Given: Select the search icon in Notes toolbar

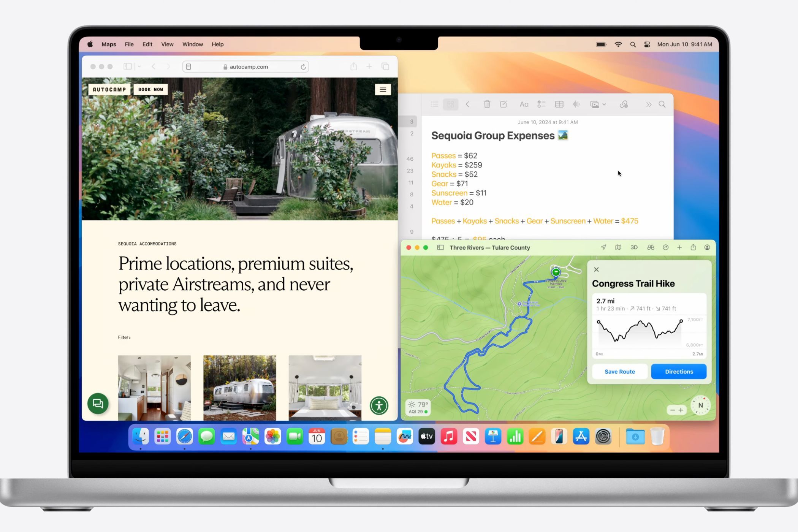Looking at the screenshot, I should (x=663, y=104).
